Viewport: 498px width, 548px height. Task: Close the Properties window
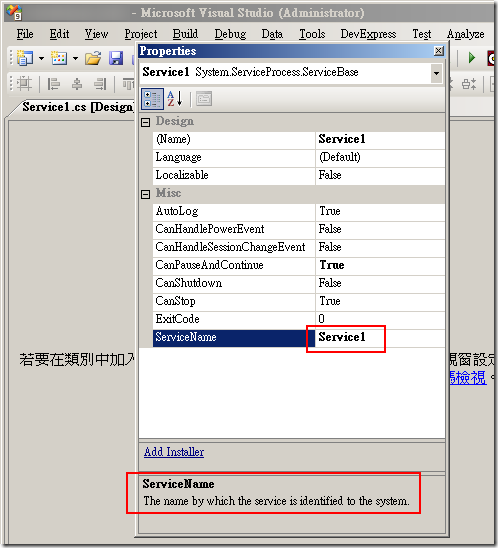438,51
